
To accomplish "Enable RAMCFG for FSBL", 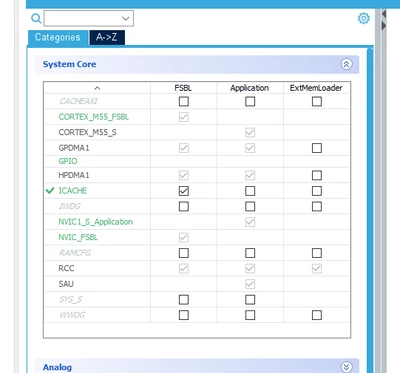I will 184,253.
